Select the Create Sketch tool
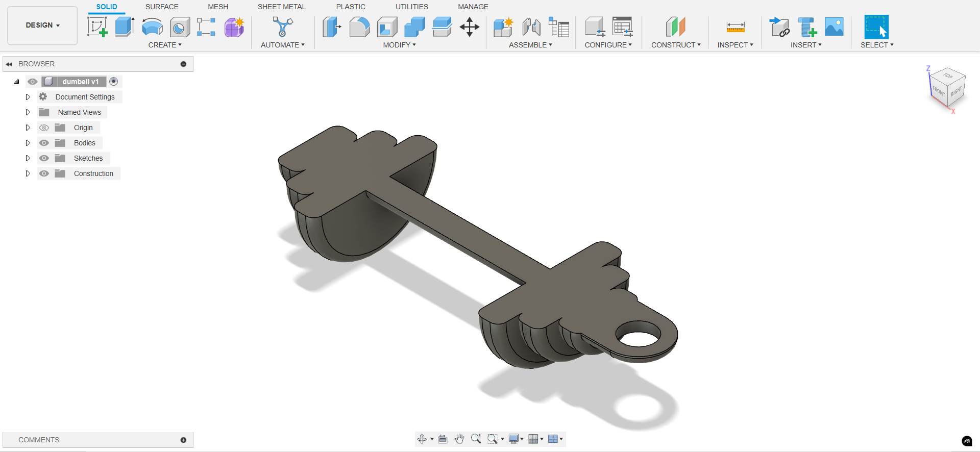This screenshot has width=980, height=452. click(x=97, y=27)
